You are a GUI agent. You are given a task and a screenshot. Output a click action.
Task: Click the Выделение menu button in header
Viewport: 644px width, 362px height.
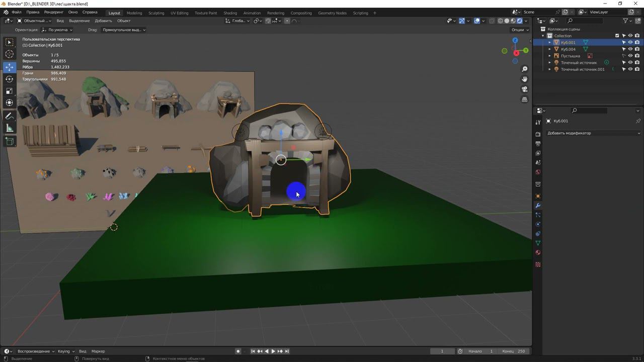tap(79, 21)
